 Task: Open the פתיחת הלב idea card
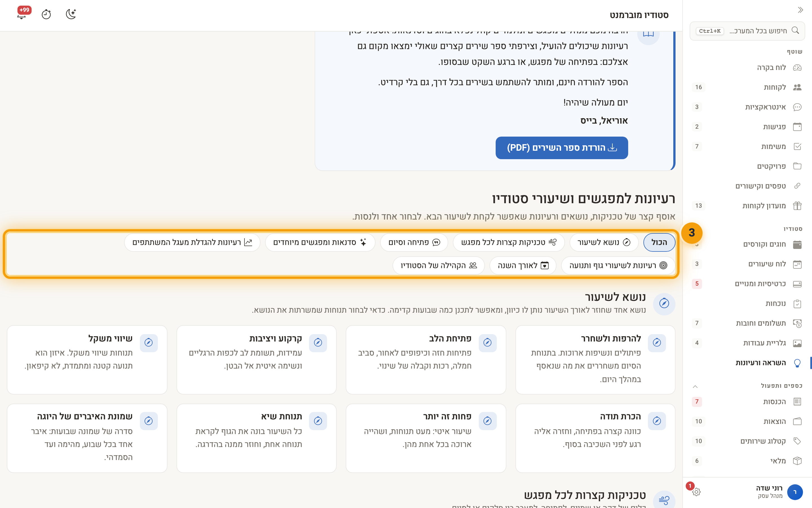(426, 360)
